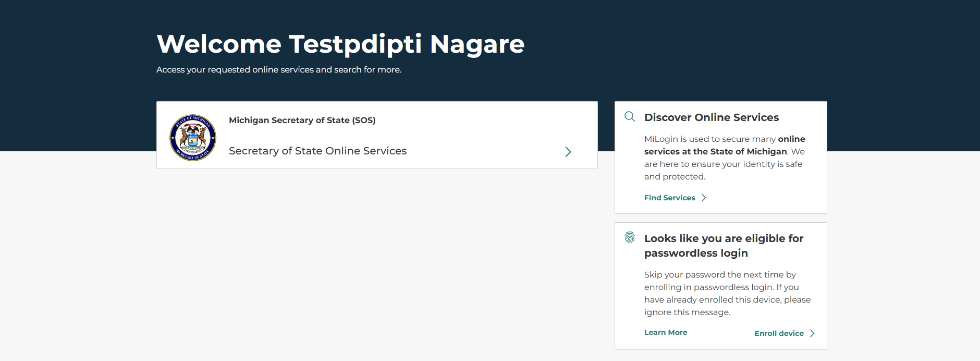
Task: Click the magnifying glass search icon
Action: coord(630,116)
